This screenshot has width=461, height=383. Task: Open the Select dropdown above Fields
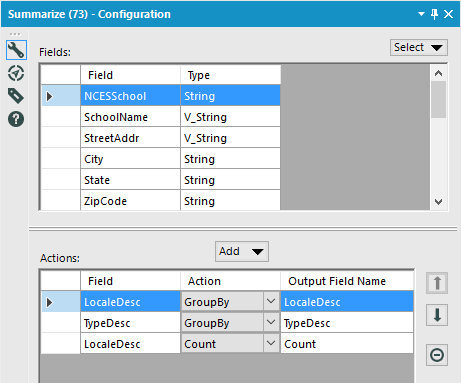(419, 47)
